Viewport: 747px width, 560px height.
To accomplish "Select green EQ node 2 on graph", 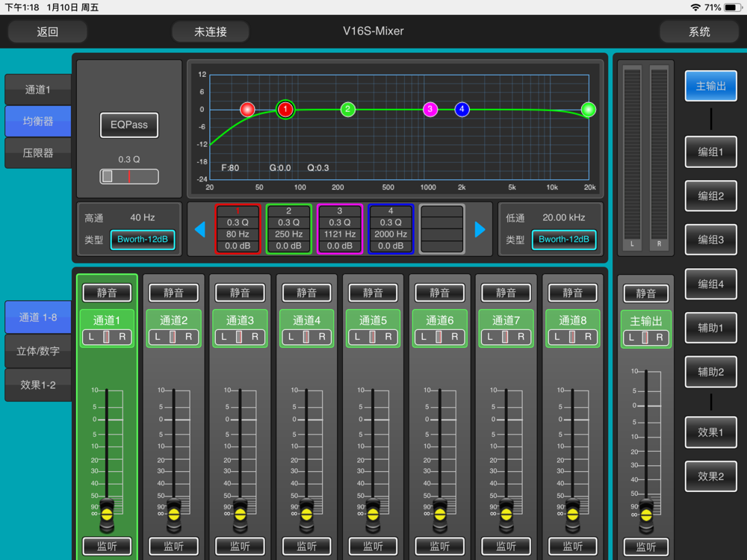I will pos(348,110).
